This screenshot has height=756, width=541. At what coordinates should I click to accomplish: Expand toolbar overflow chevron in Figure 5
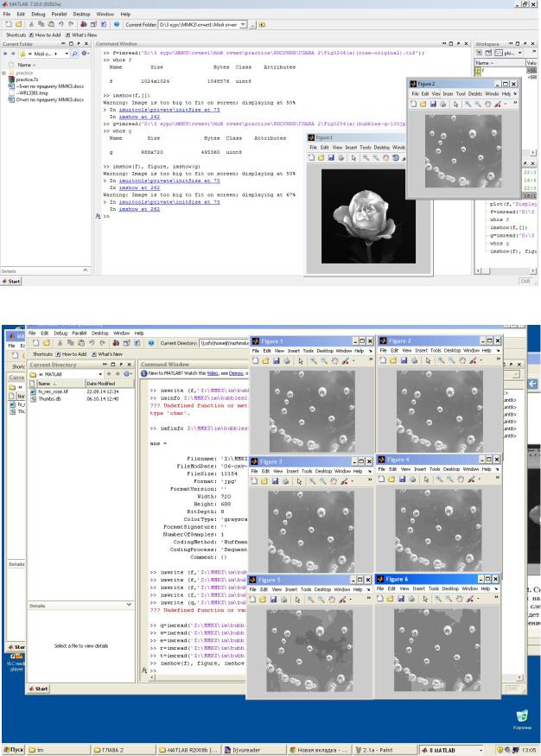pos(368,599)
